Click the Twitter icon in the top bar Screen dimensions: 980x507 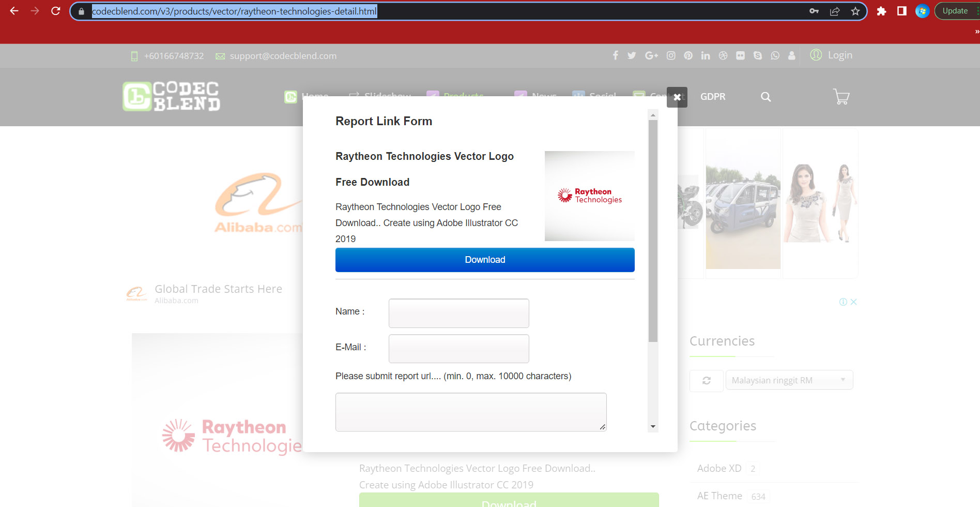(x=631, y=55)
